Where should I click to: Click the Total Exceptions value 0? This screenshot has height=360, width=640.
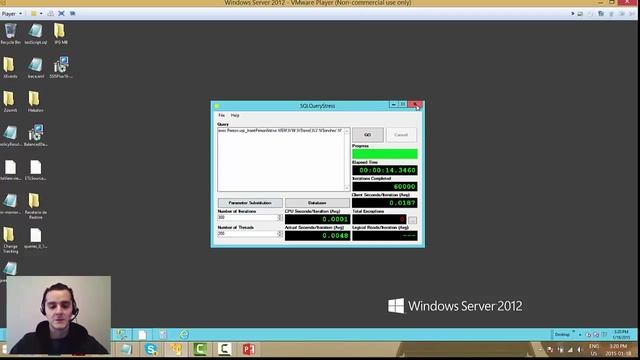(380, 219)
